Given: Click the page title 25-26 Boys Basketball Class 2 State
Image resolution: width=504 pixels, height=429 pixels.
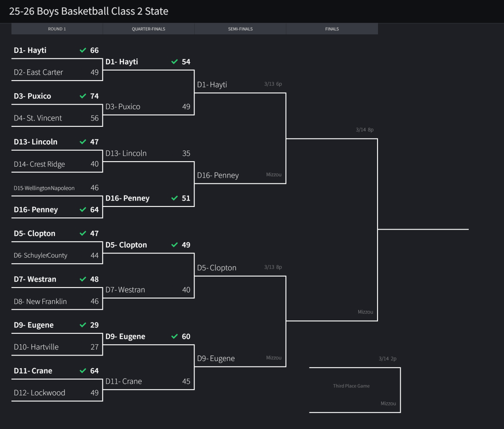Looking at the screenshot, I should coord(89,11).
